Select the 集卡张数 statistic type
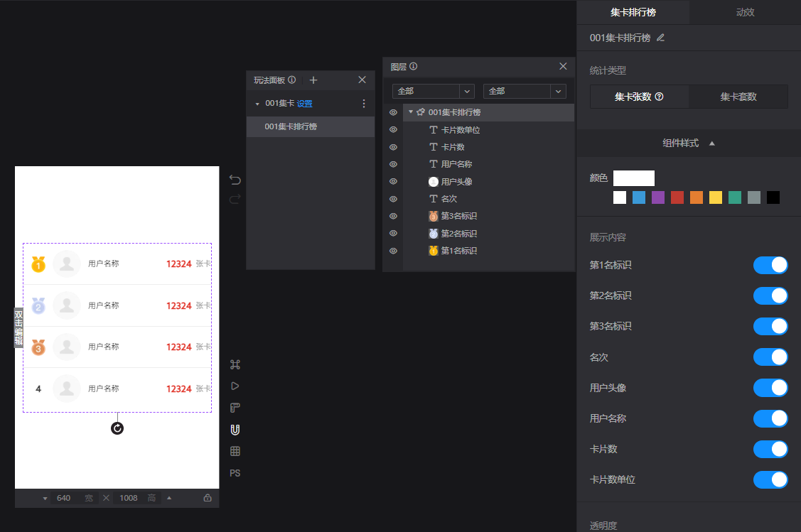The height and width of the screenshot is (532, 801). pos(639,97)
